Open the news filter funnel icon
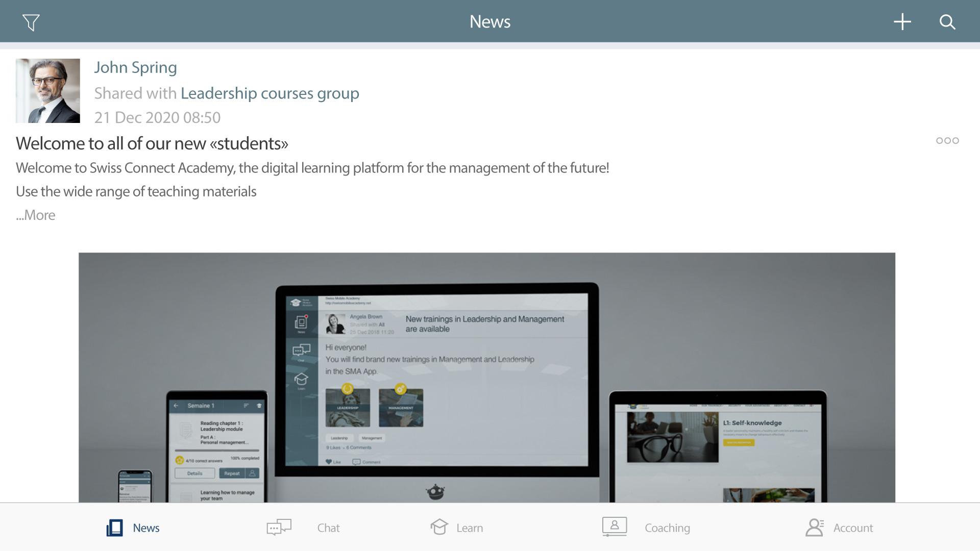Screen dimensions: 980x551 (x=31, y=22)
